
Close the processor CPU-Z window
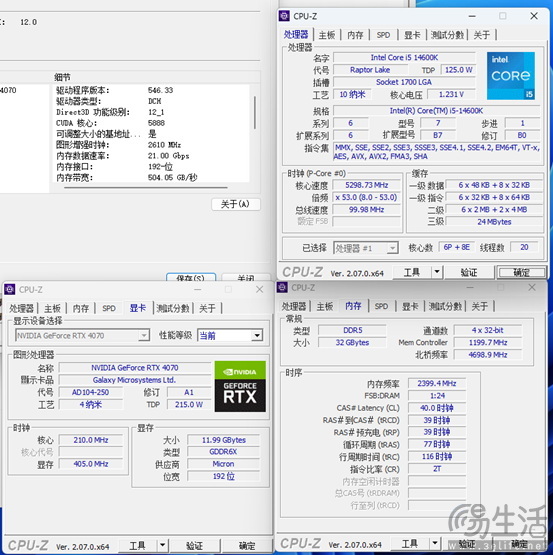click(534, 16)
